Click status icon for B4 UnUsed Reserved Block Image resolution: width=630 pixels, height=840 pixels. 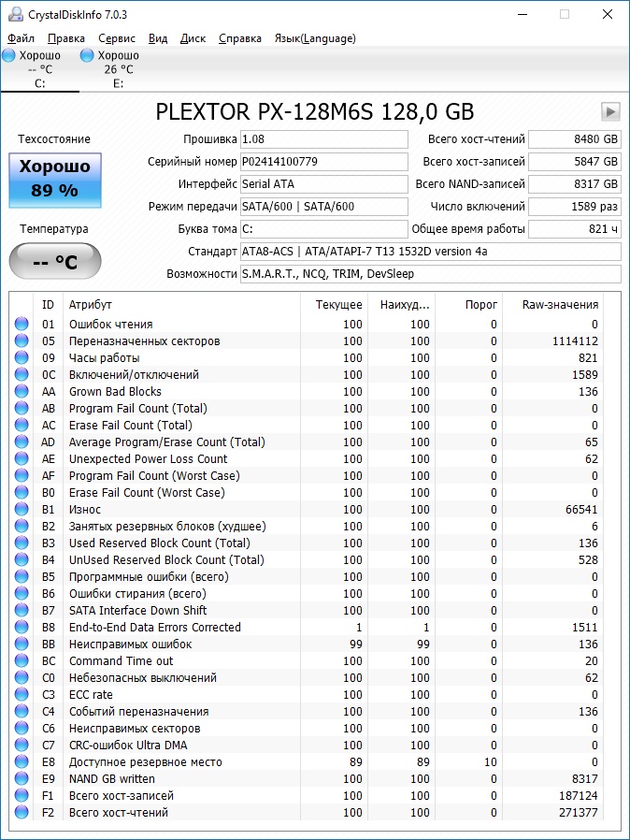[x=21, y=559]
